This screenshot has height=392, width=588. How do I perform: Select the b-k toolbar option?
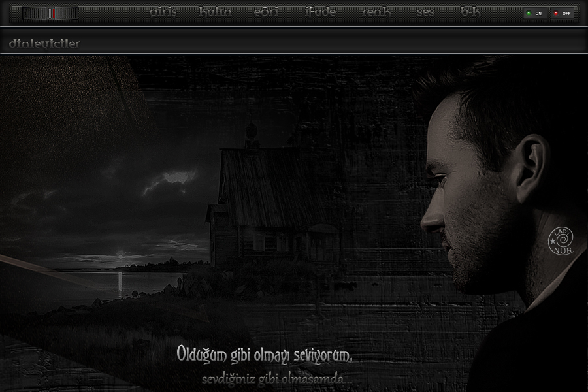470,12
